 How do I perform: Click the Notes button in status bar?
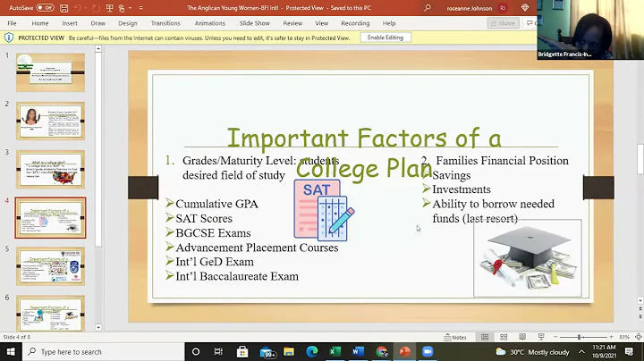pyautogui.click(x=455, y=337)
